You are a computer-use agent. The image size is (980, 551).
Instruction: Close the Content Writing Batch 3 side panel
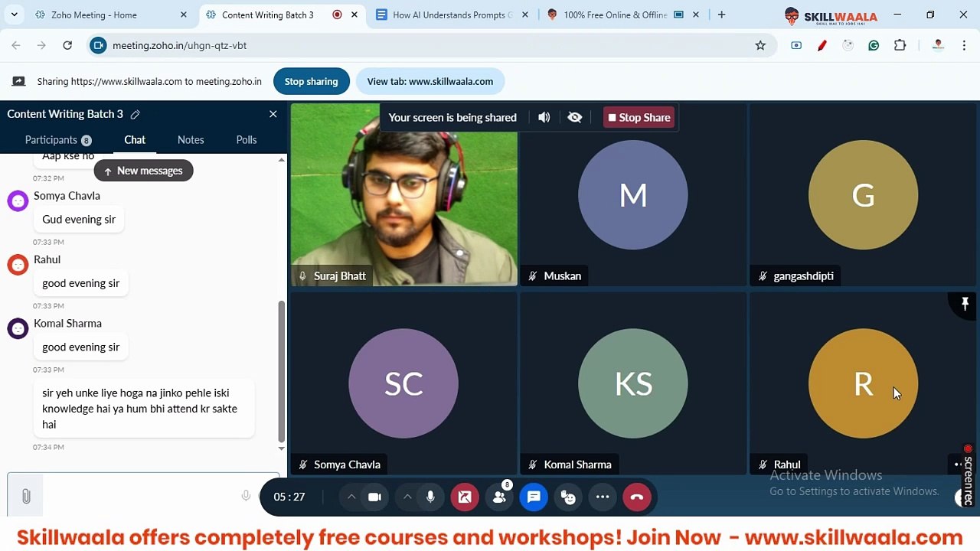click(x=273, y=114)
